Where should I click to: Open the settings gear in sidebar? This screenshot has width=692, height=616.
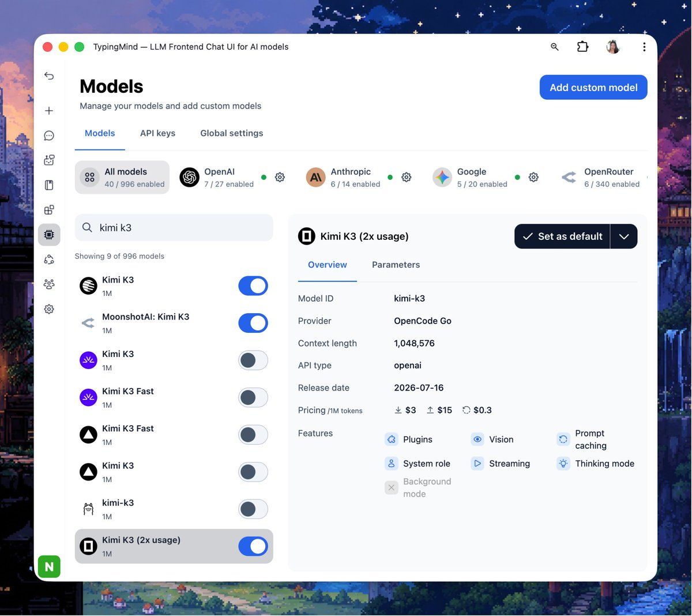pos(49,309)
